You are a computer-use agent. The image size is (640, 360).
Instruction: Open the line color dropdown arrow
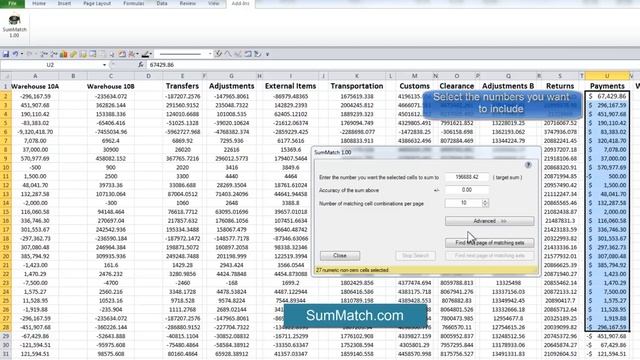pos(152,54)
